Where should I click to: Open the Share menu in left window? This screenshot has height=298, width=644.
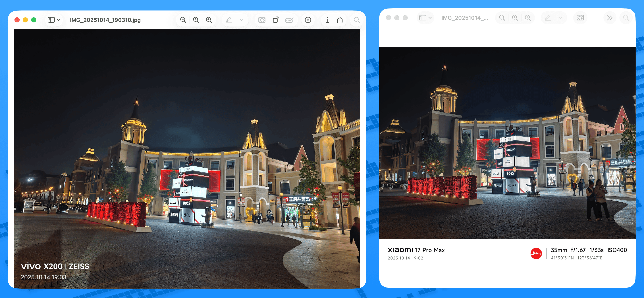[x=340, y=20]
